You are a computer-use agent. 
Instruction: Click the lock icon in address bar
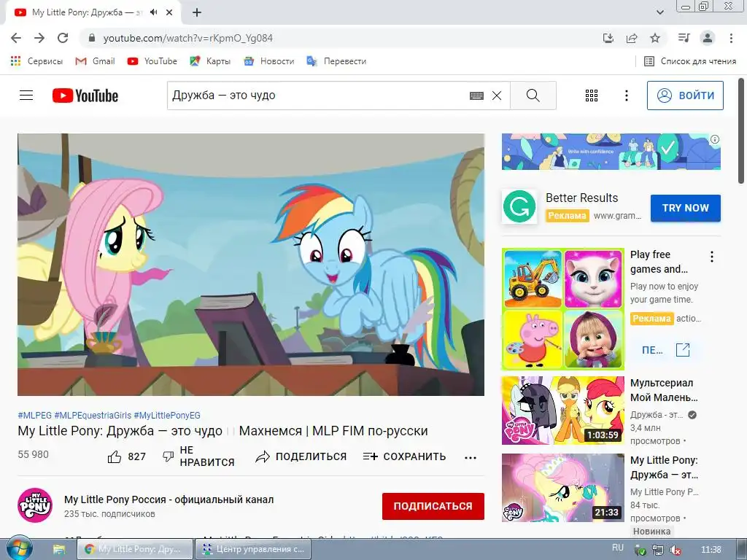pyautogui.click(x=92, y=38)
